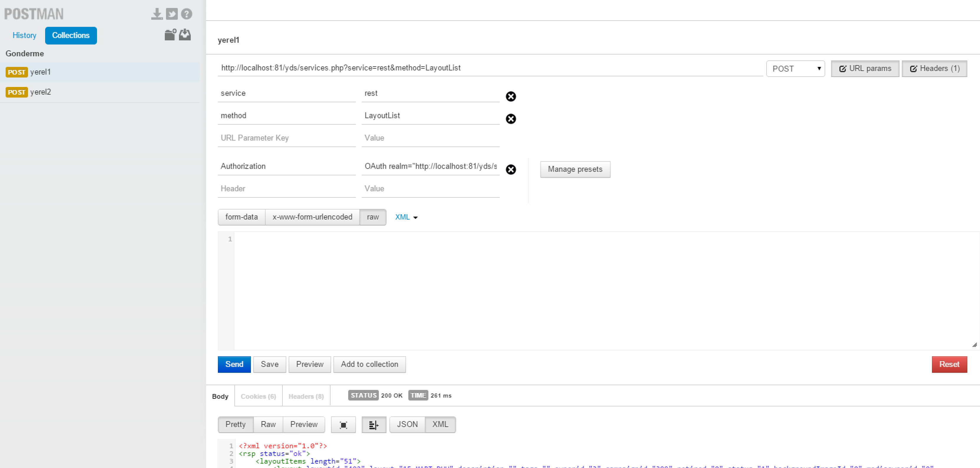
Task: Open the XML raw type dropdown
Action: [x=406, y=217]
